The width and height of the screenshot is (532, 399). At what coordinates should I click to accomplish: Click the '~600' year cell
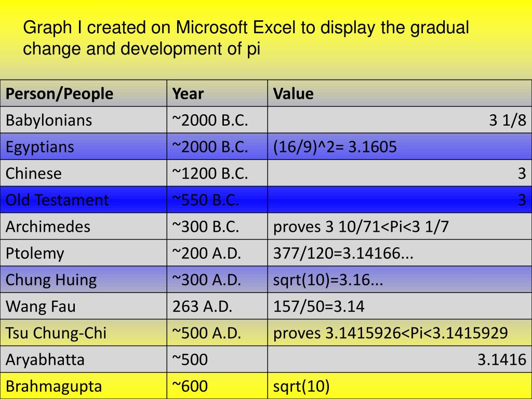coord(217,386)
